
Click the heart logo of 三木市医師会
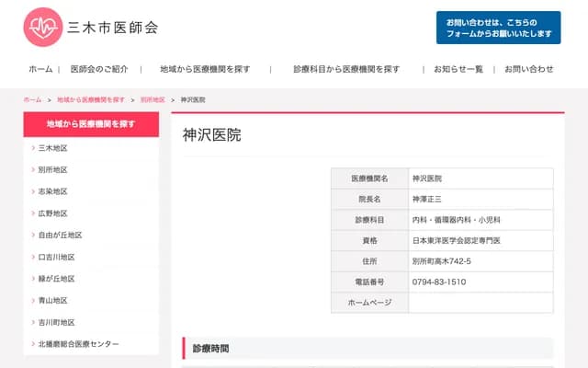click(x=42, y=28)
